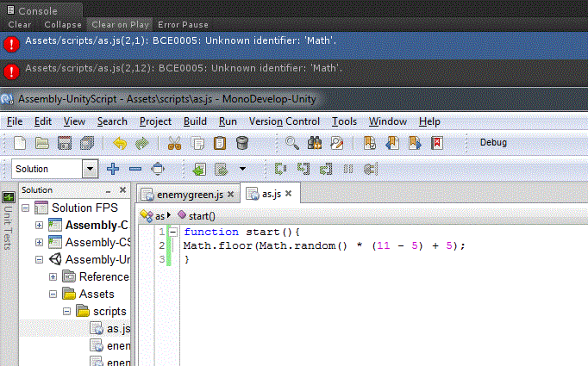Close the as.js tab
588x366 pixels.
288,194
